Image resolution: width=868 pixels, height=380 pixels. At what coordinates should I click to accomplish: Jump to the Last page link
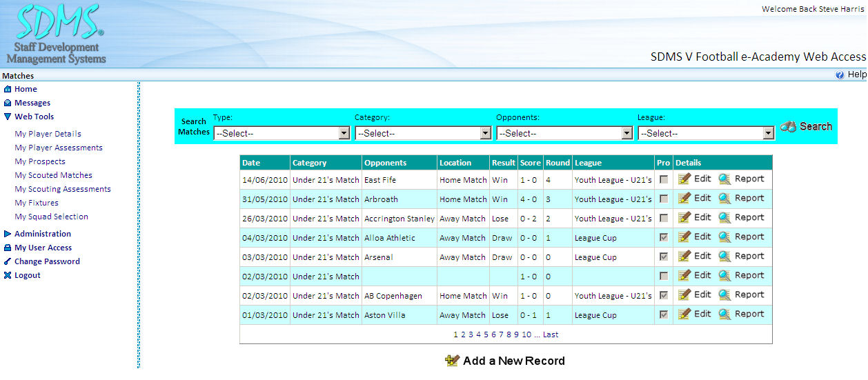pos(551,334)
